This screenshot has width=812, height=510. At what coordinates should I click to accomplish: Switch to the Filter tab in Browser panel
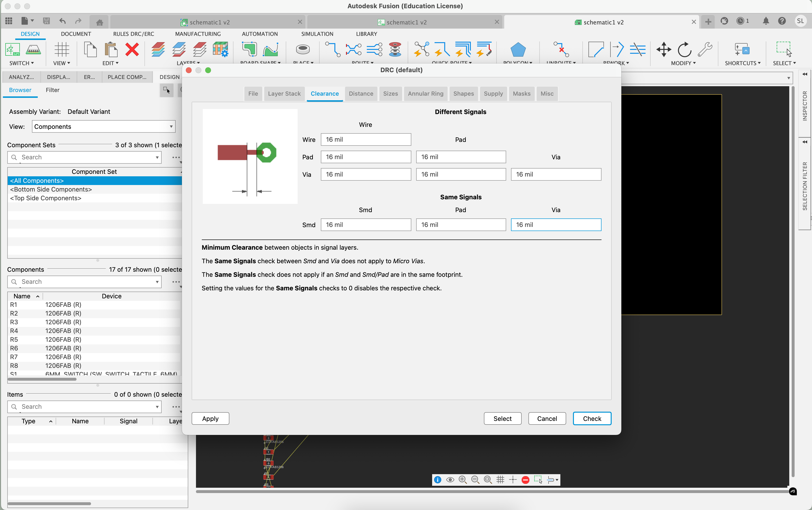coord(53,90)
